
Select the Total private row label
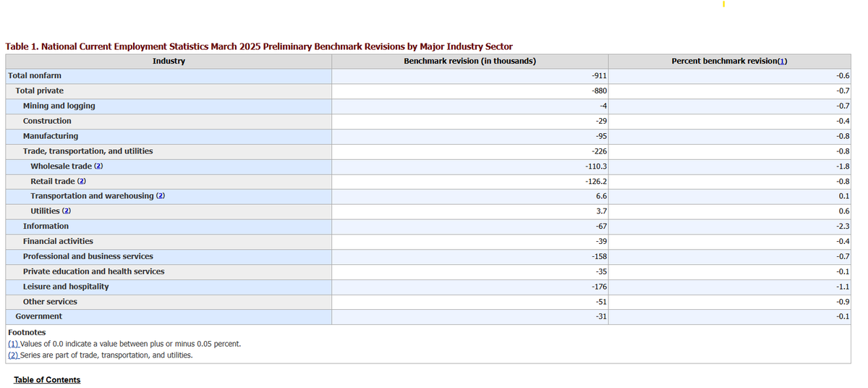[x=40, y=91]
